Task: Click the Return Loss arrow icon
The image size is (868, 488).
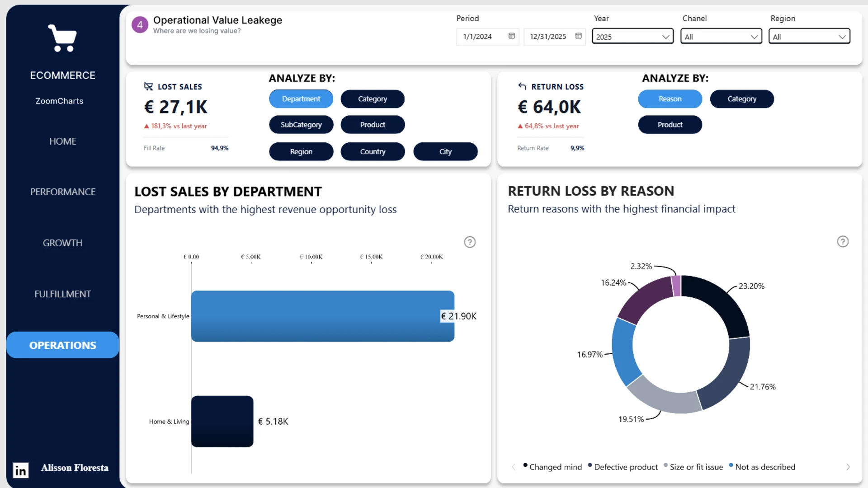Action: 522,86
